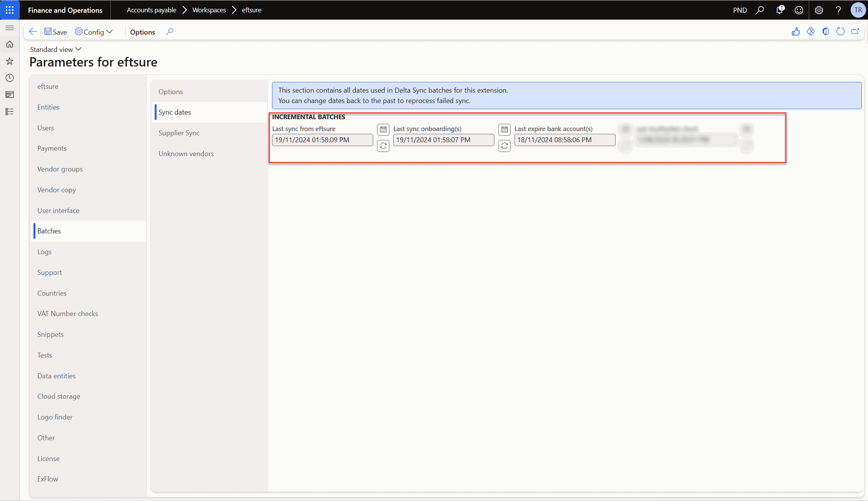Click the Power Apps diamond icon

click(x=811, y=32)
